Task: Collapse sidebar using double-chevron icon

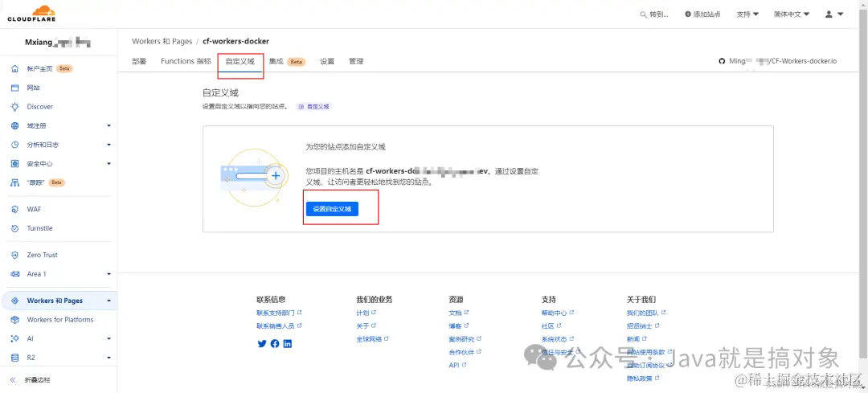Action: pyautogui.click(x=14, y=379)
